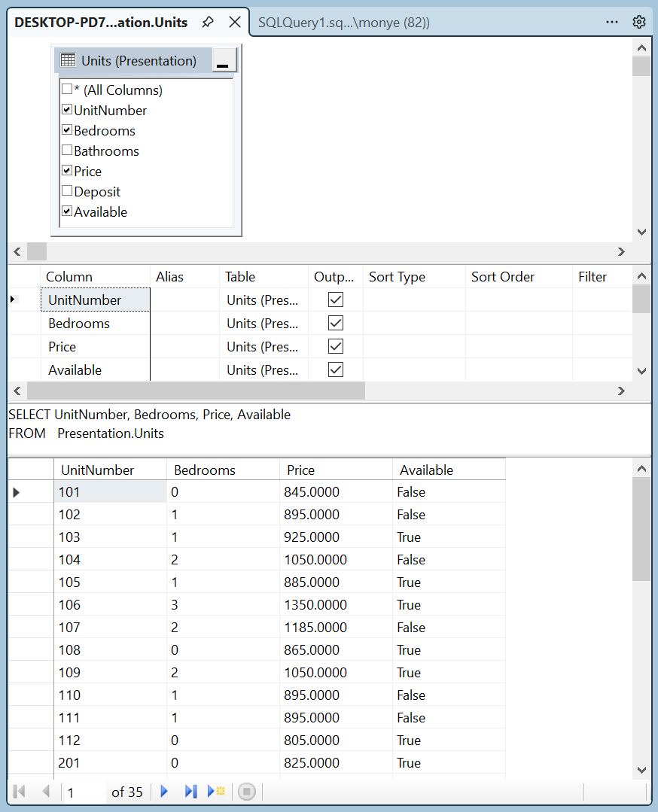This screenshot has height=812, width=658.
Task: Click the Units table grid icon
Action: [68, 61]
